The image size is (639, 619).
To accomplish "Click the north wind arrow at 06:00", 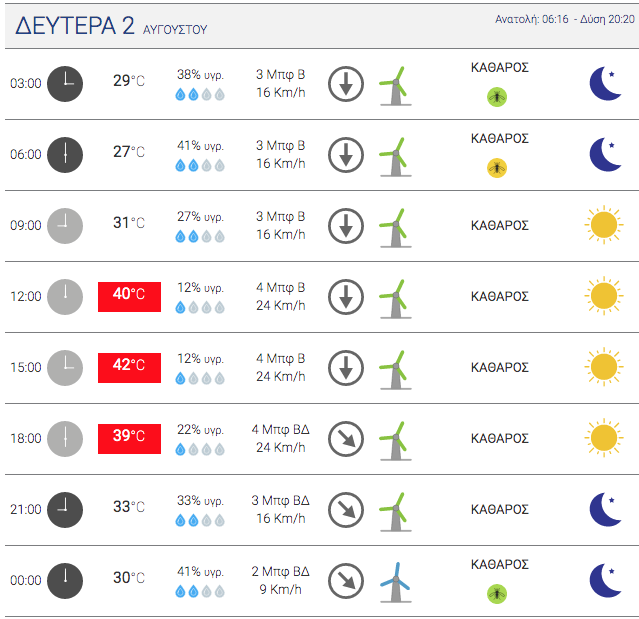I will coord(346,154).
